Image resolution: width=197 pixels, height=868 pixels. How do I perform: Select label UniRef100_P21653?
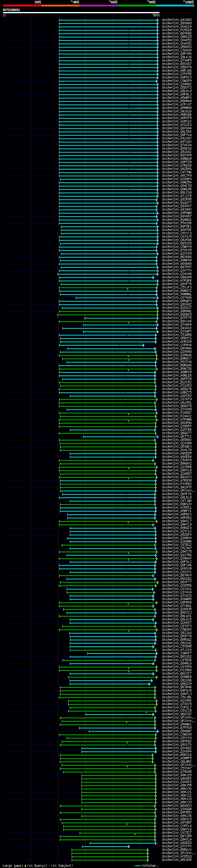[x=177, y=386]
